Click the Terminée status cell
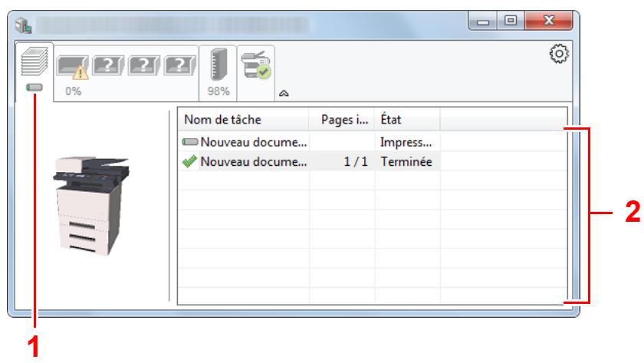The height and width of the screenshot is (363, 644). coord(406,162)
